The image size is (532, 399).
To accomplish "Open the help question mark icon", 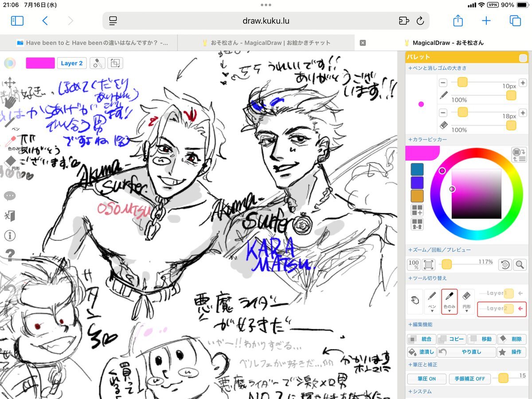I will 10,255.
